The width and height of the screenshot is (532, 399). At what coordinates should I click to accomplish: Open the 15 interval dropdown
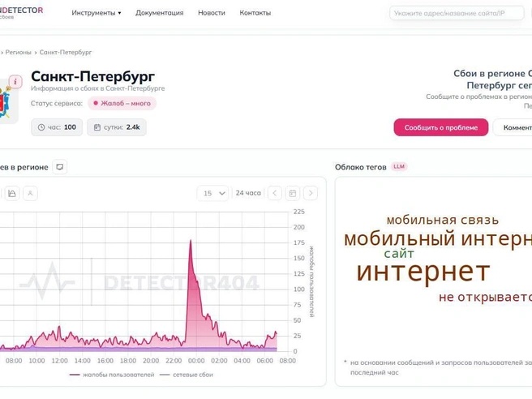212,193
